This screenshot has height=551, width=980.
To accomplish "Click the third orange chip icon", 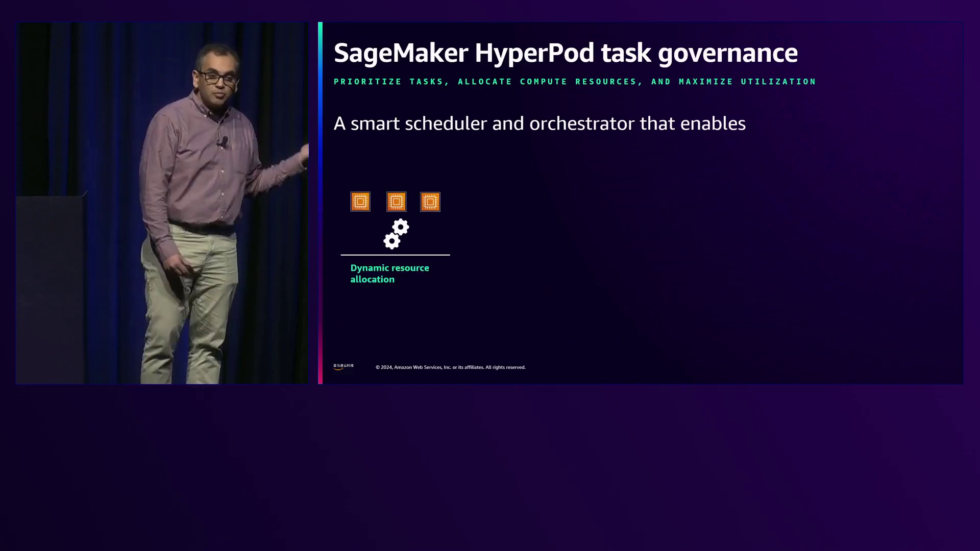I will coord(430,202).
